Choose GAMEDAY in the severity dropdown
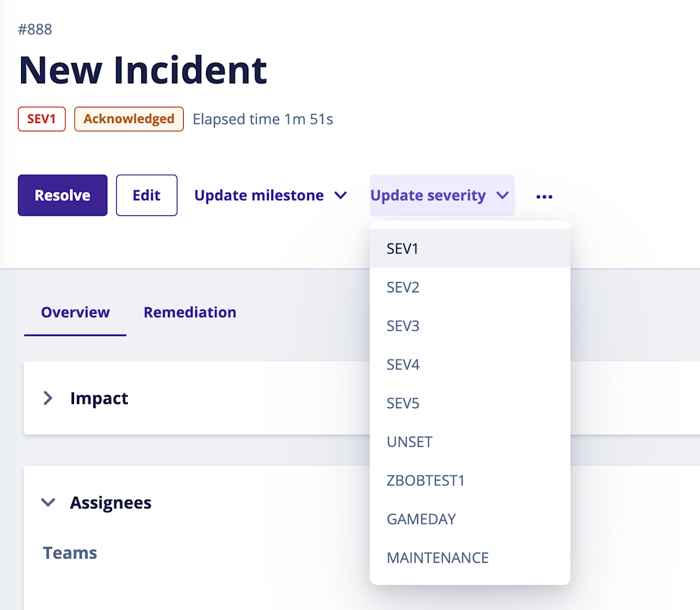 tap(421, 518)
